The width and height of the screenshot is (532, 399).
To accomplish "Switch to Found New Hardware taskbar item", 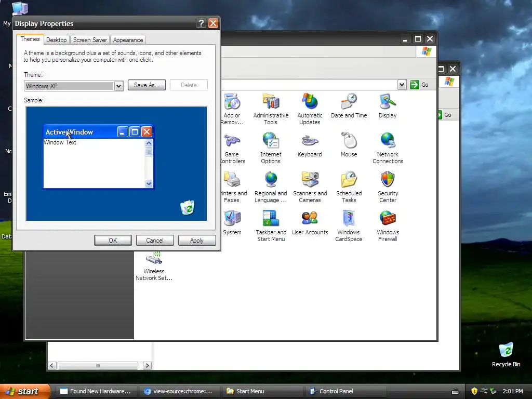I will [96, 391].
